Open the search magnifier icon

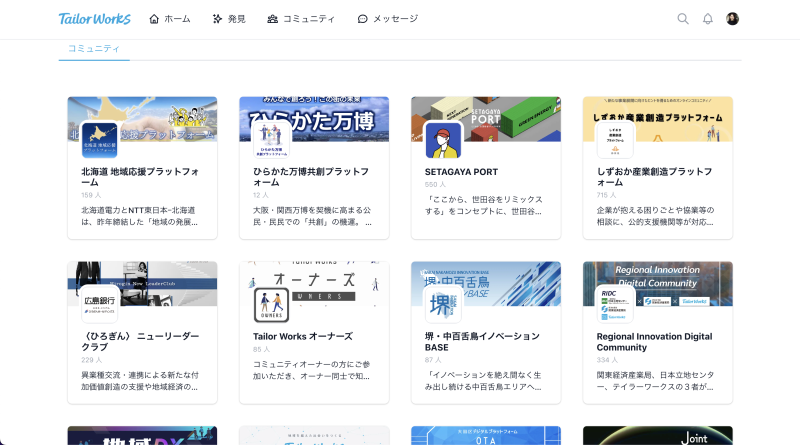(x=683, y=19)
